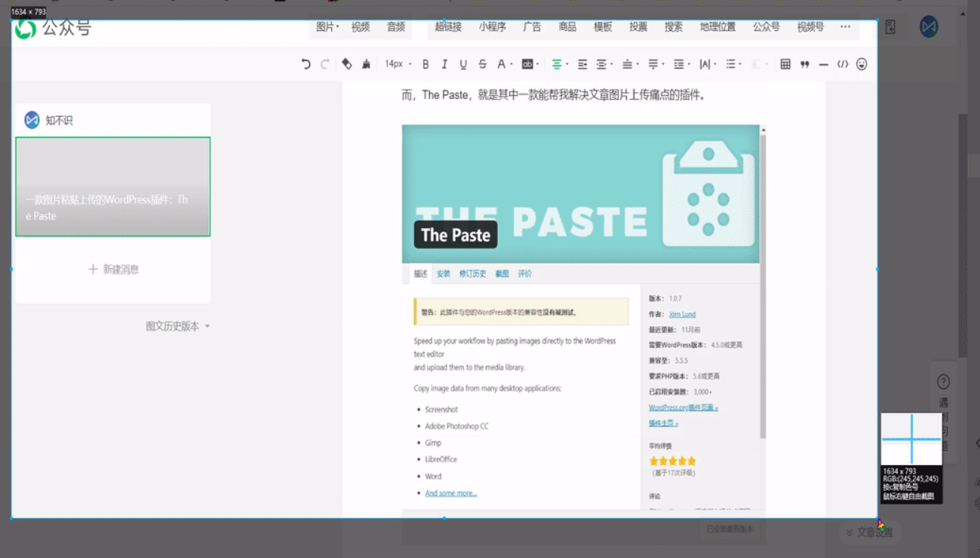
Task: Undo the last edit
Action: (306, 64)
